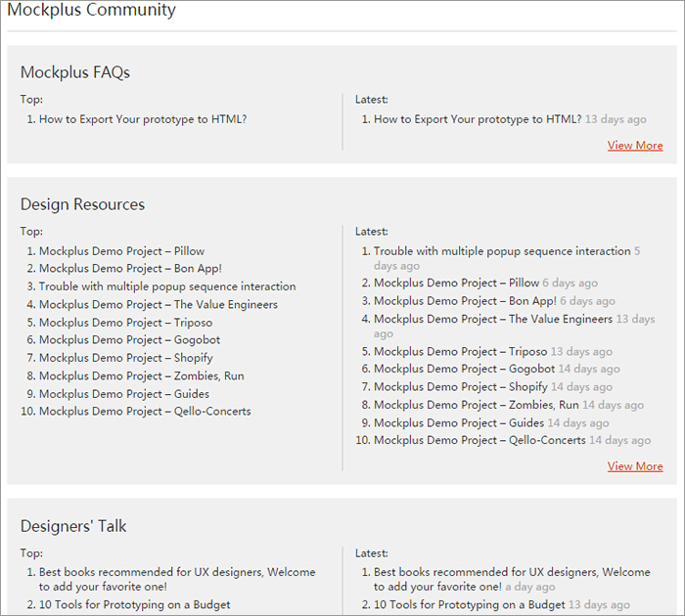Open the View More link under Design Resources
This screenshot has height=616, width=685.
tap(635, 466)
